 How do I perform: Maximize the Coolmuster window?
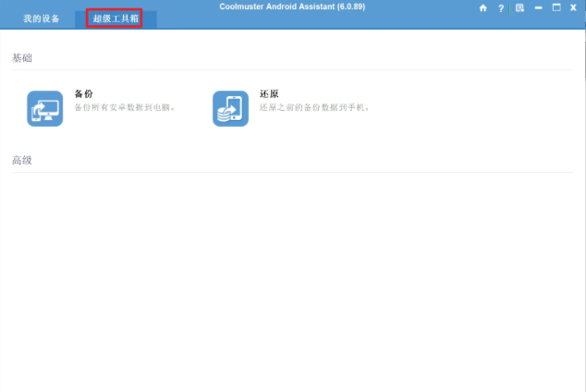click(556, 7)
